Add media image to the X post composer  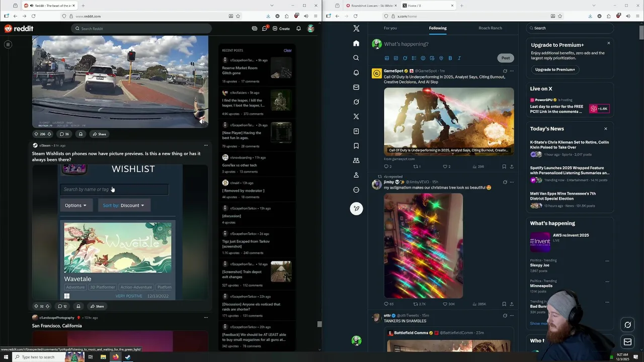click(x=387, y=58)
